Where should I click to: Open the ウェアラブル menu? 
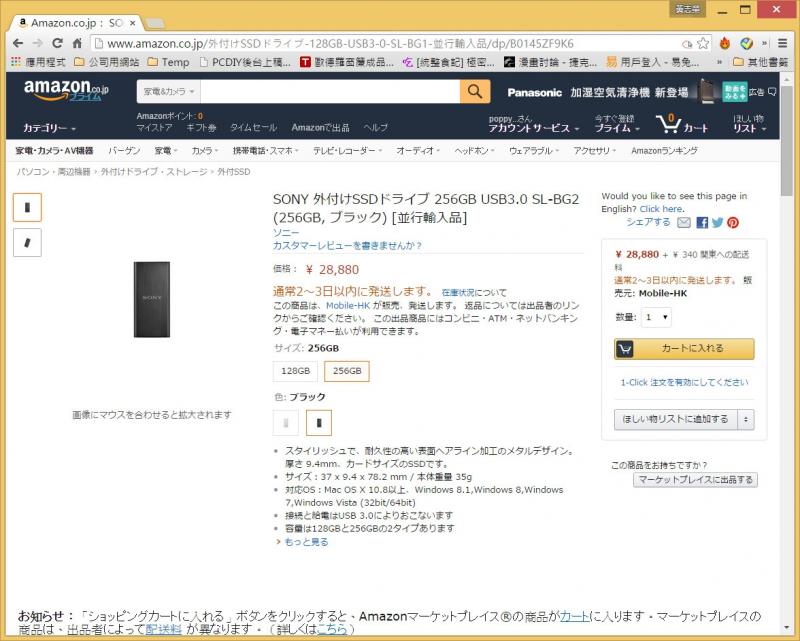534,151
